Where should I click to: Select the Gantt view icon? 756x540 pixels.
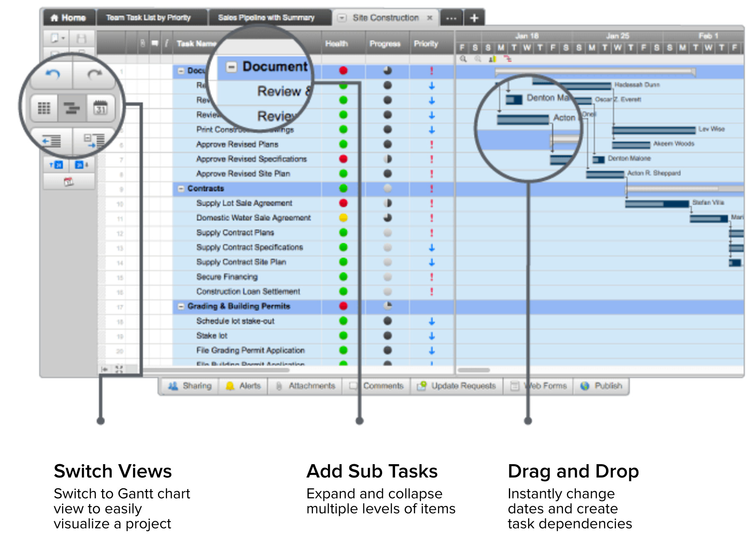coord(72,108)
